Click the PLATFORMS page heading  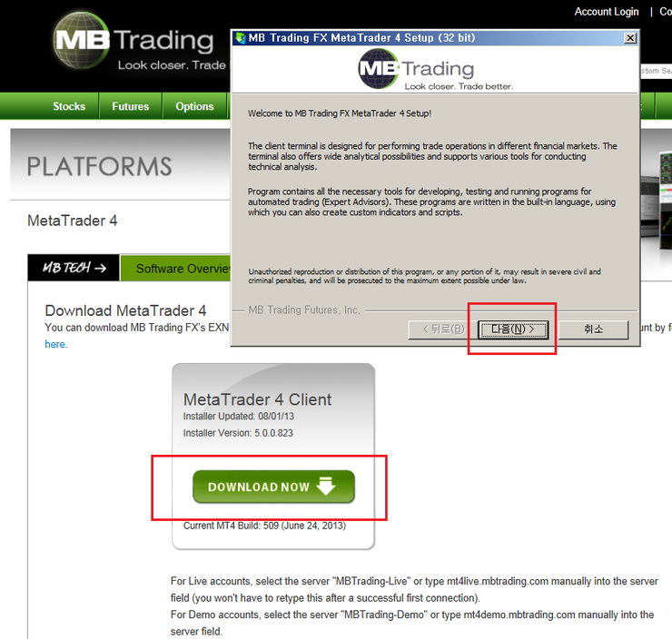point(99,167)
